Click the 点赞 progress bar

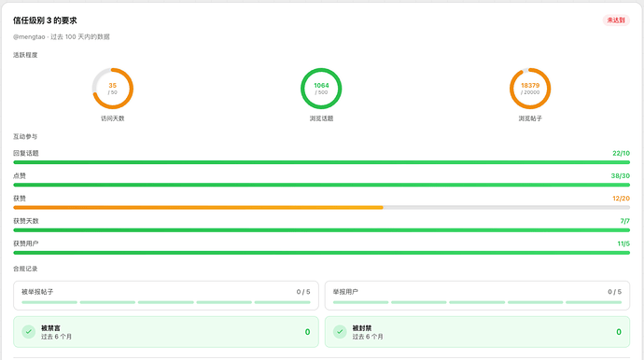(x=321, y=186)
